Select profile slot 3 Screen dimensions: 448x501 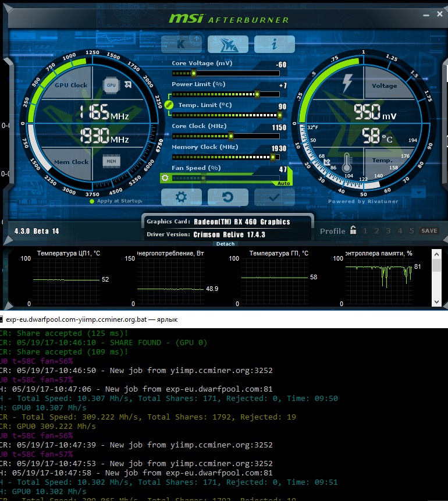pyautogui.click(x=388, y=230)
